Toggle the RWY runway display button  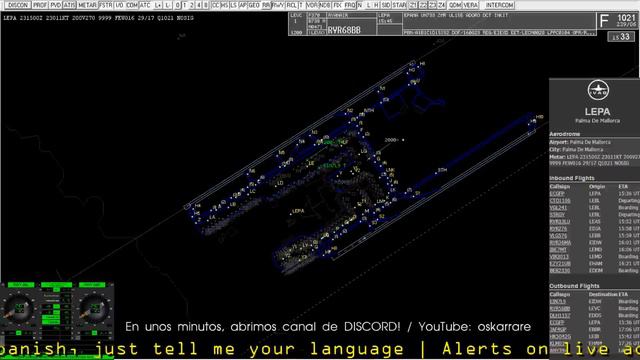[278, 5]
